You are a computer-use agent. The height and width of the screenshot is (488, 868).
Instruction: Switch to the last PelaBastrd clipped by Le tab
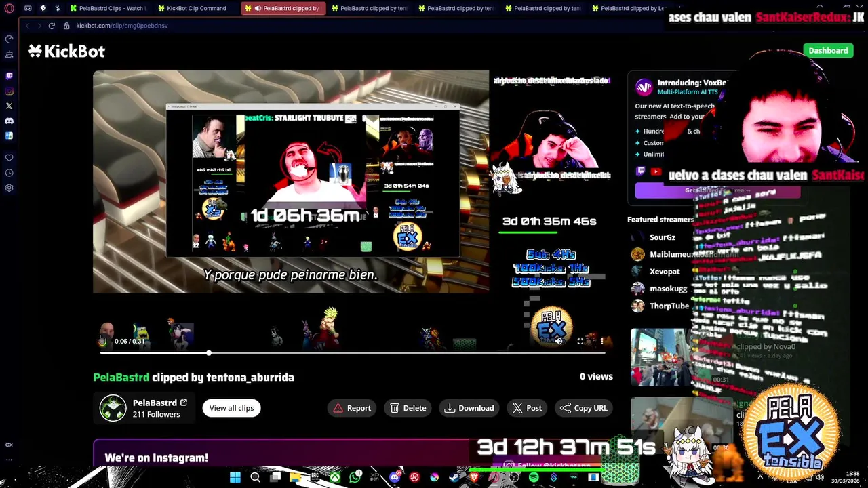point(631,8)
